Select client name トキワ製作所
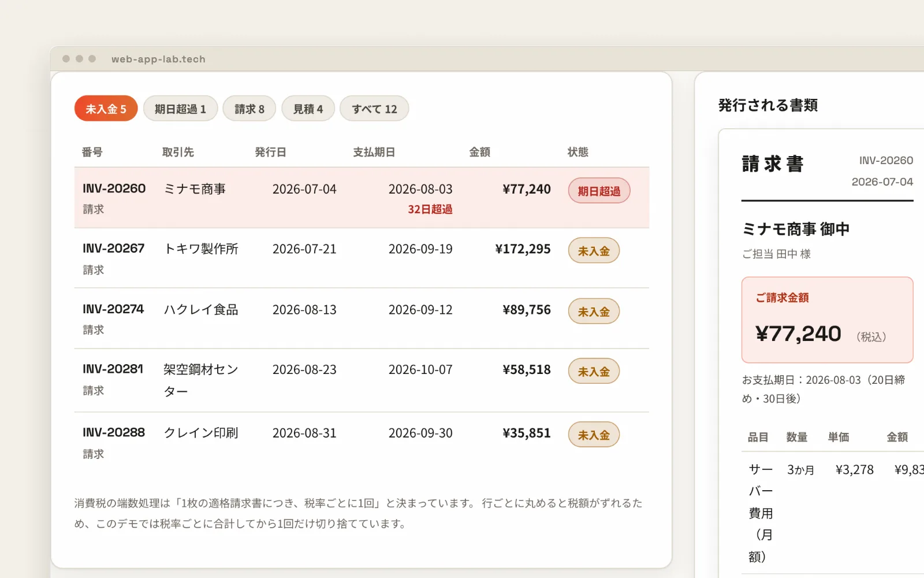Viewport: 924px width, 578px height. click(201, 249)
